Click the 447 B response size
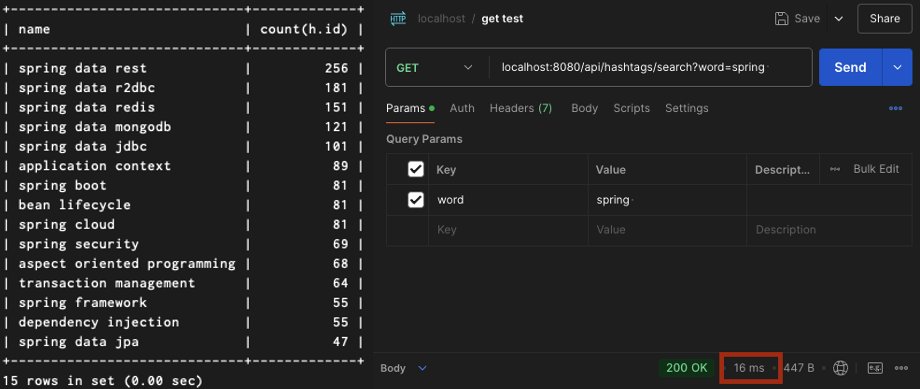 pos(799,368)
